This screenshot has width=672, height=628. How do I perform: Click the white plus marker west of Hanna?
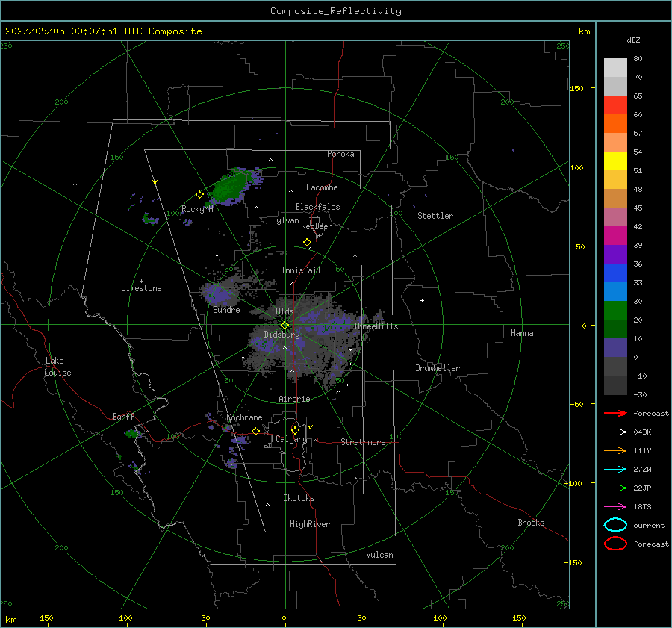422,300
